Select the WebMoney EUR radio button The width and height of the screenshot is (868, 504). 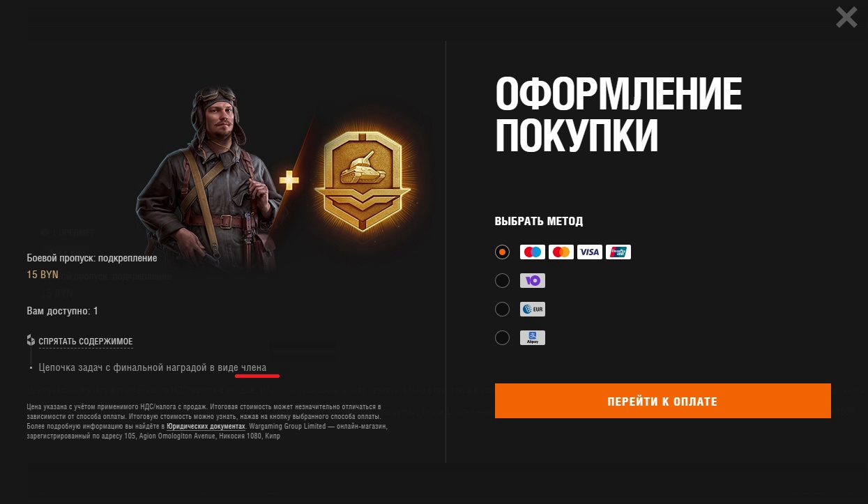click(x=502, y=310)
